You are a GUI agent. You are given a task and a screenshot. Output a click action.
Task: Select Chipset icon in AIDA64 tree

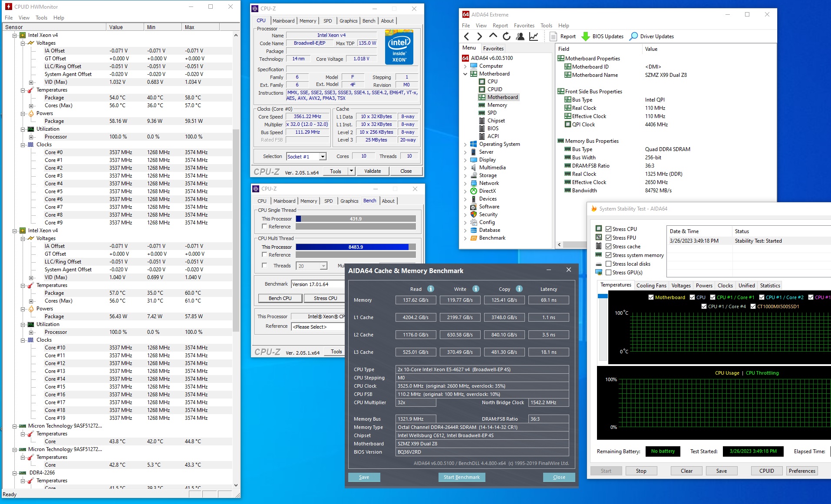pos(482,121)
